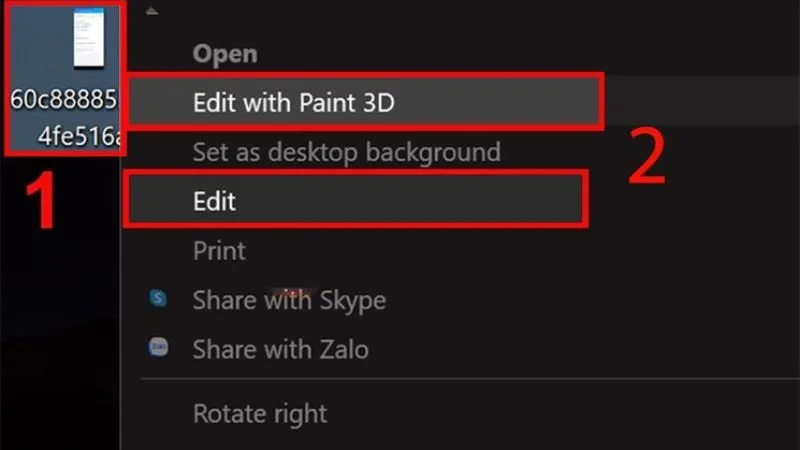The height and width of the screenshot is (450, 800).
Task: Click the 60c88885 file name label
Action: 63,99
